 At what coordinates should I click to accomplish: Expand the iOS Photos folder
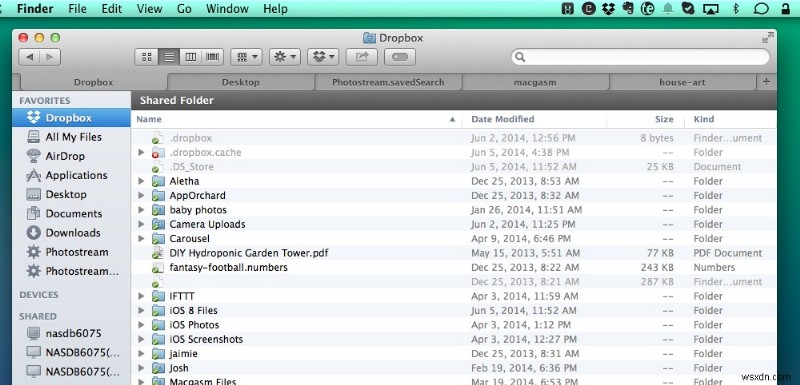coord(141,324)
